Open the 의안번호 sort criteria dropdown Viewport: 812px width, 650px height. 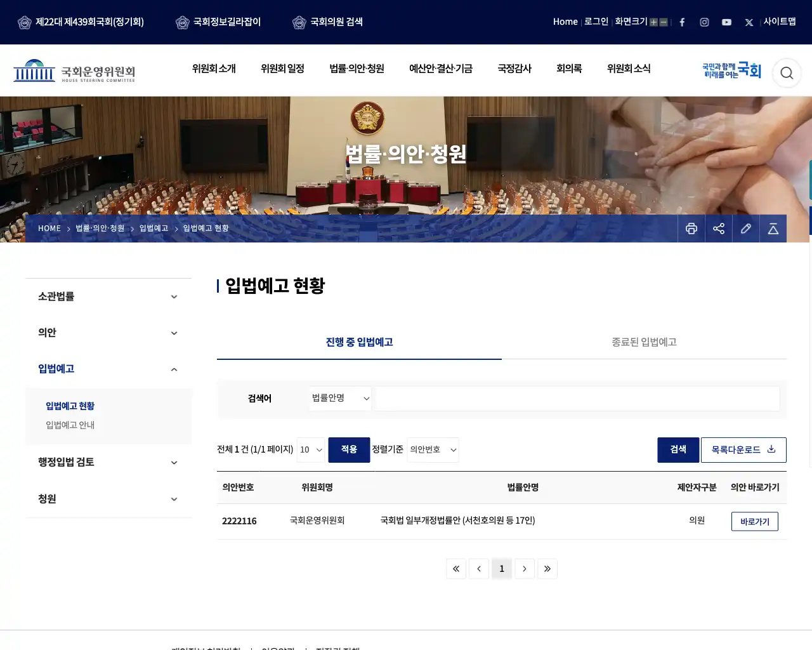tap(433, 449)
